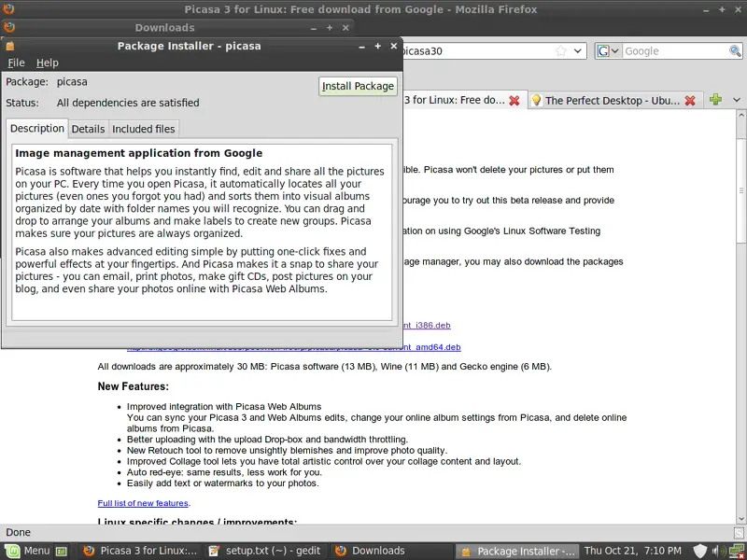Viewport: 747px width, 560px height.
Task: Click Package Installer taskbar item
Action: pyautogui.click(x=517, y=551)
